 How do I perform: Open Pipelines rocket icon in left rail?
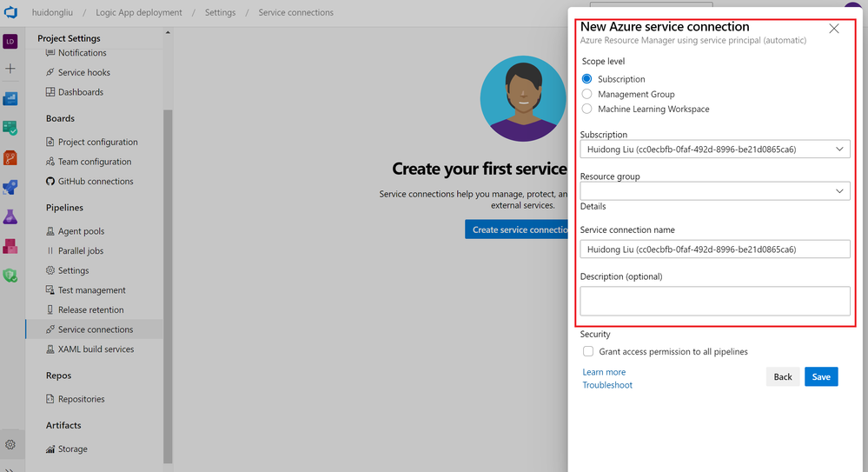[10, 187]
